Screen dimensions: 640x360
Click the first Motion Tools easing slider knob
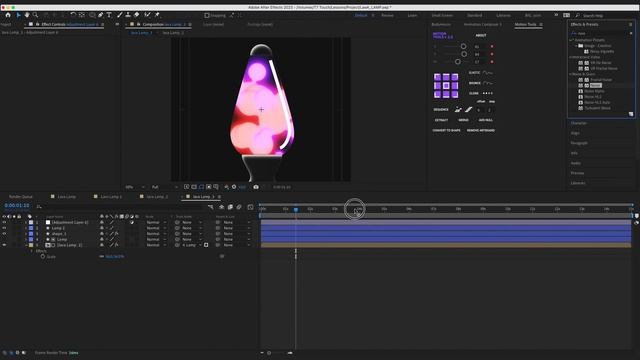click(463, 47)
